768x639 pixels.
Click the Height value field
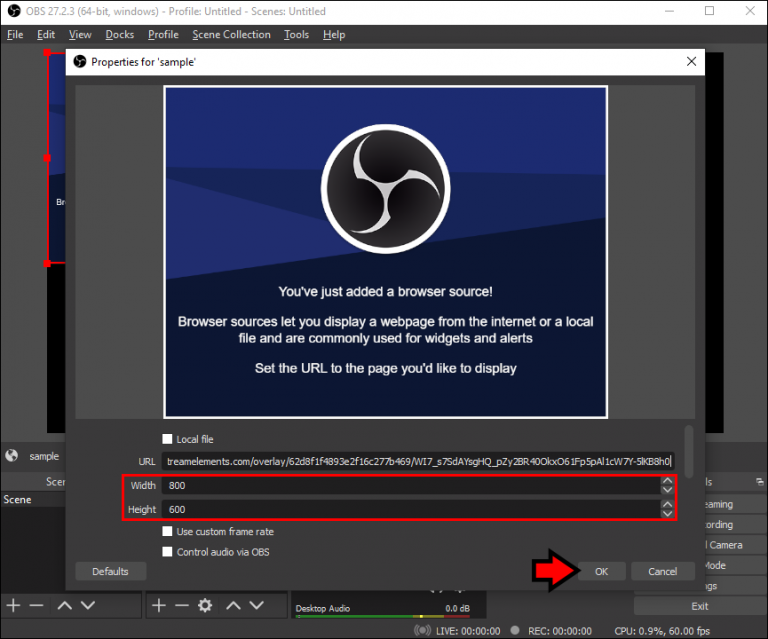411,509
